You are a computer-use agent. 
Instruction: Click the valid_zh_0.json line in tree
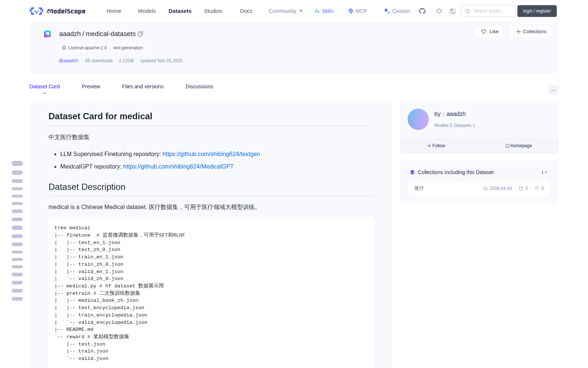tap(101, 279)
